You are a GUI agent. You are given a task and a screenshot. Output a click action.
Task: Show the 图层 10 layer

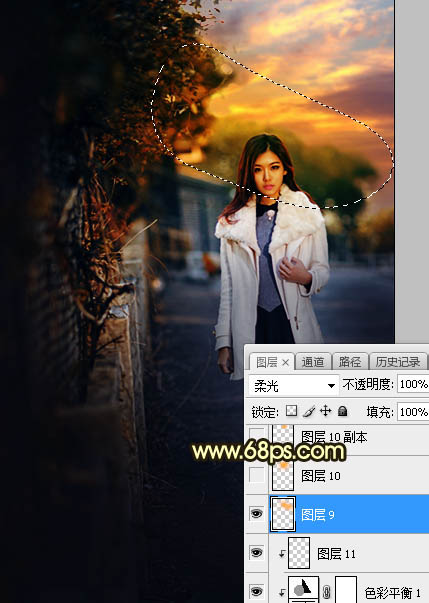click(x=256, y=475)
